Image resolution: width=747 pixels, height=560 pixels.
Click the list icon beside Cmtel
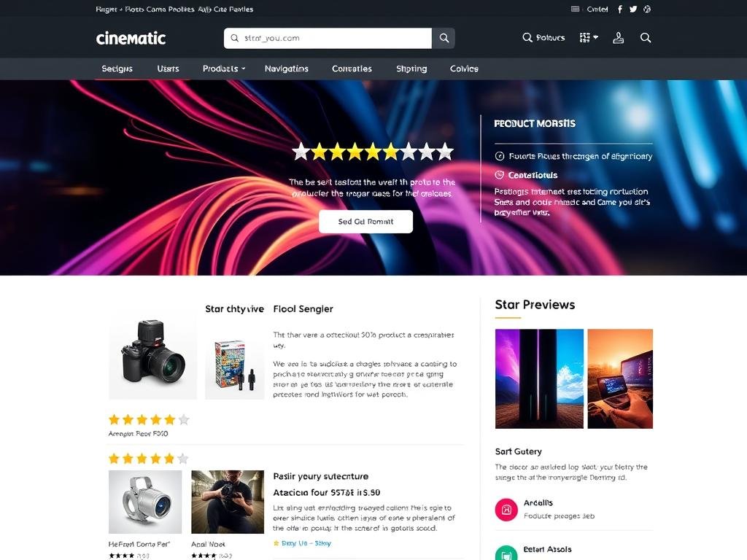(575, 9)
